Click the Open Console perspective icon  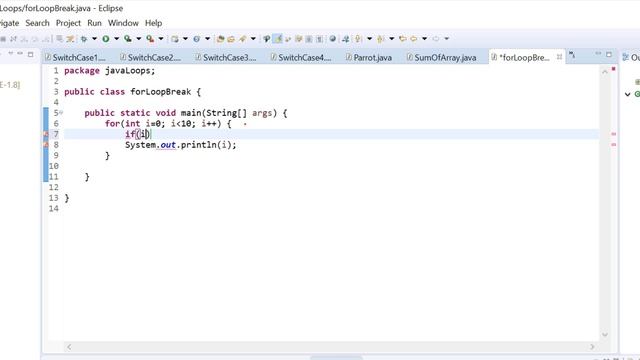pos(60,39)
